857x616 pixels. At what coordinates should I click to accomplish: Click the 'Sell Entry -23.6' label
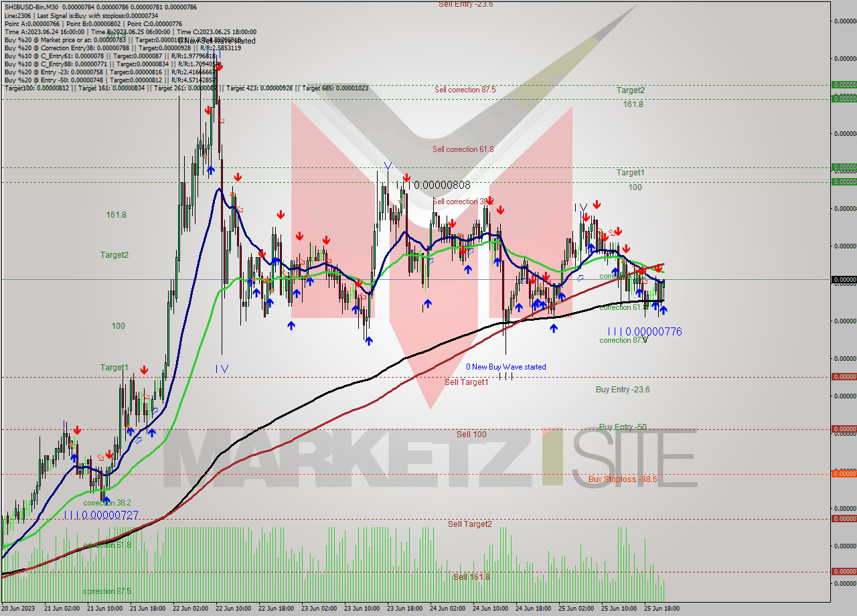click(x=465, y=4)
